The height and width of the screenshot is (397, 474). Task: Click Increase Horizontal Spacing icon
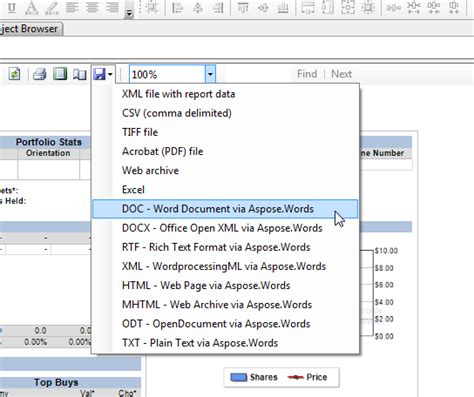tap(414, 7)
